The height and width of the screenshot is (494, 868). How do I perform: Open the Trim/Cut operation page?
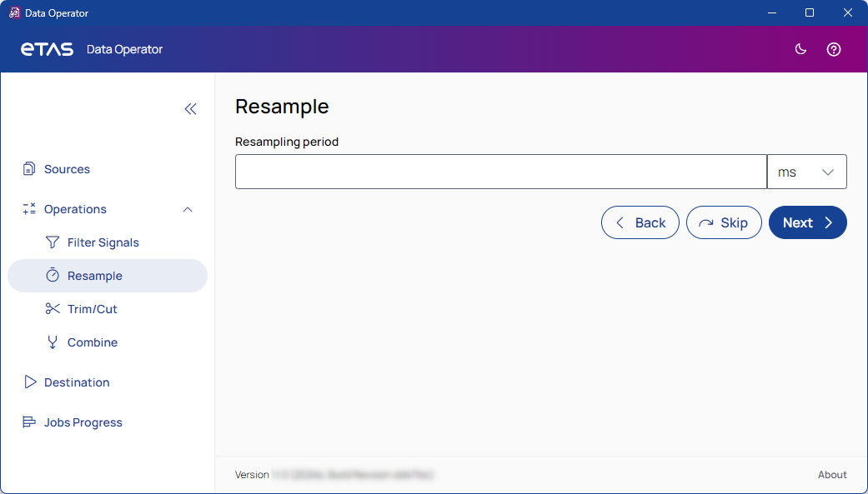pos(93,309)
